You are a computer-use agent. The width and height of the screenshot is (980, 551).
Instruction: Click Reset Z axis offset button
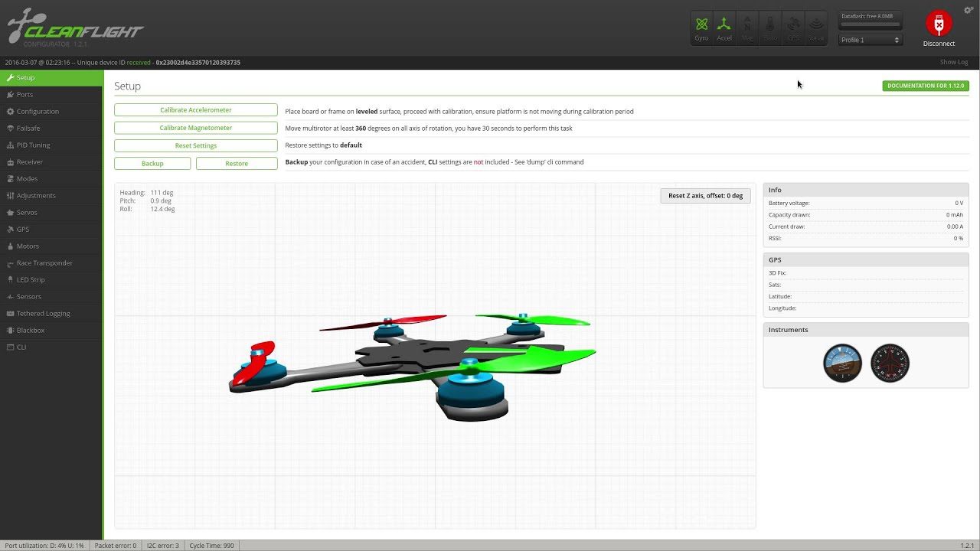click(705, 196)
